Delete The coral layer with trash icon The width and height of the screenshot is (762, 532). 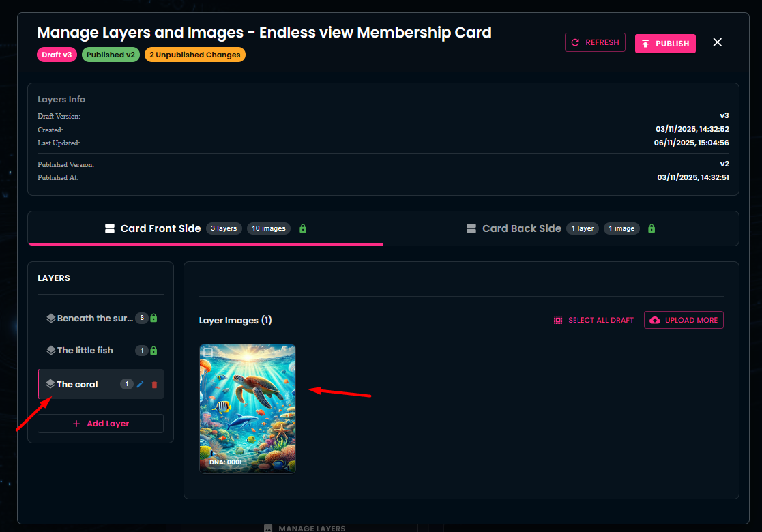[154, 385]
